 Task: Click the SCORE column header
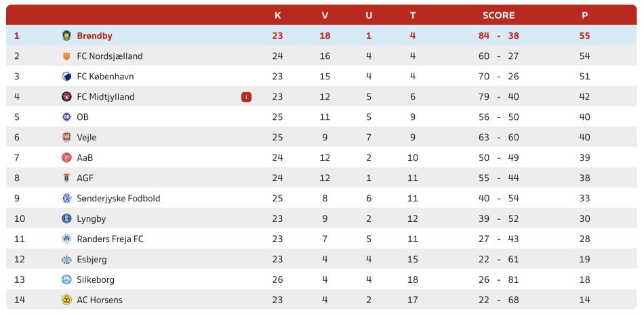pos(499,16)
